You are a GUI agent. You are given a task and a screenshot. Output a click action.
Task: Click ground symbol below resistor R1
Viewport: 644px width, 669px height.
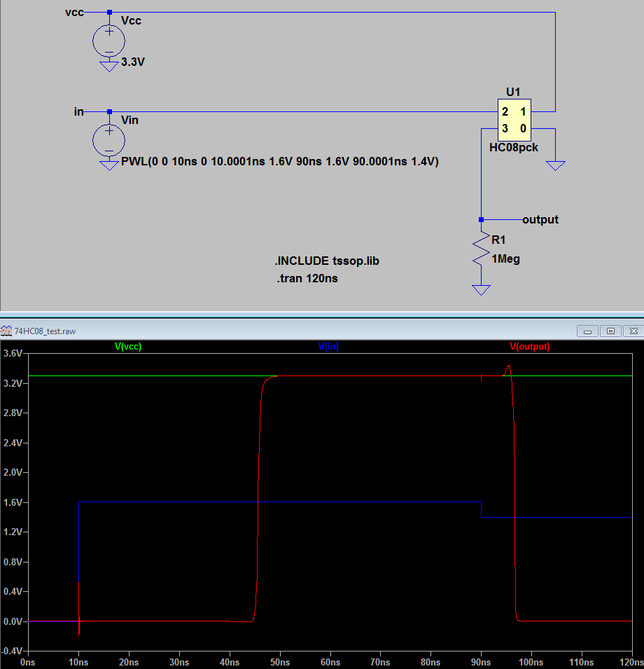(481, 290)
